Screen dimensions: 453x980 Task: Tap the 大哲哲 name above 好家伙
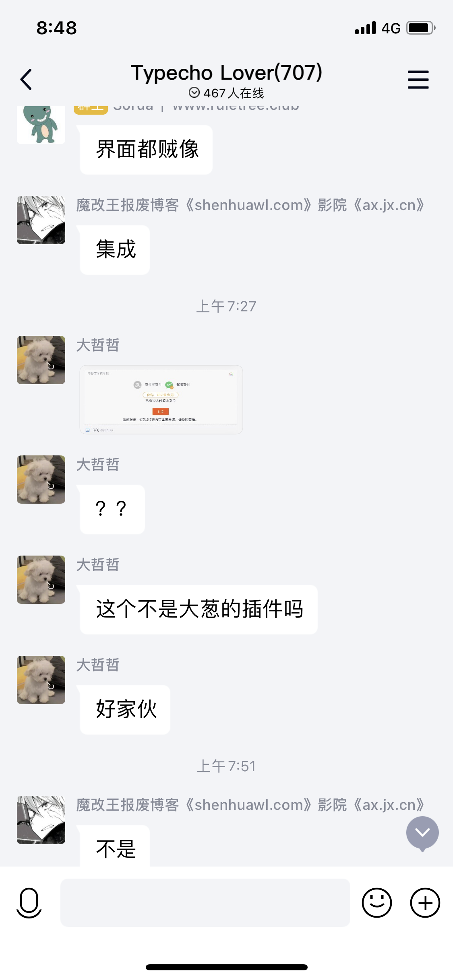(x=98, y=665)
